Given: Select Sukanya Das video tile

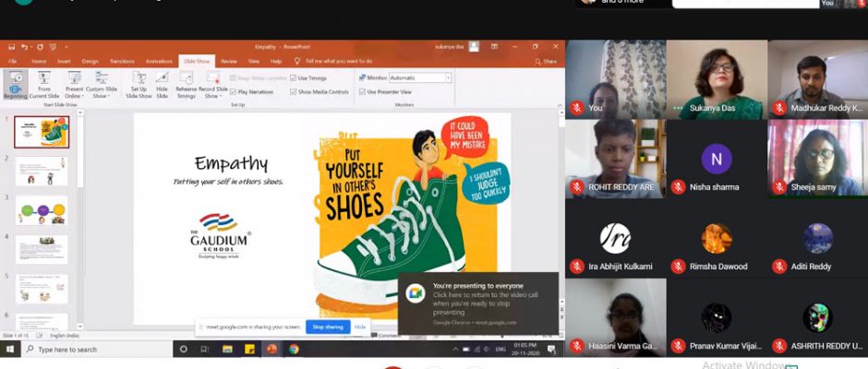Looking at the screenshot, I should [x=717, y=79].
